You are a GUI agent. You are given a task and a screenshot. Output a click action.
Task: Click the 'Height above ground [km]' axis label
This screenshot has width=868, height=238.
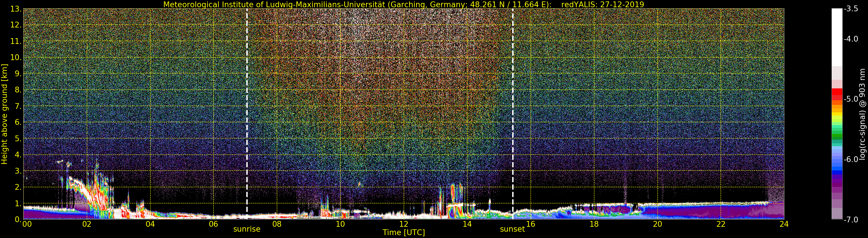pos(4,114)
